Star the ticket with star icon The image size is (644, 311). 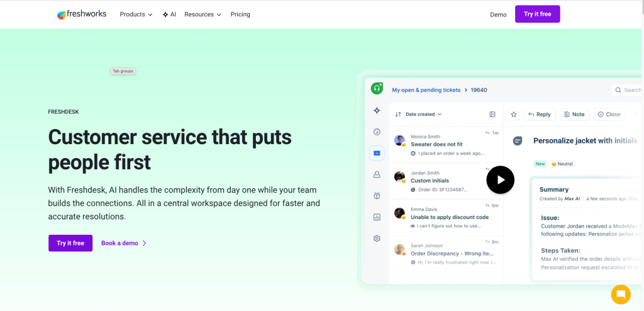pos(514,115)
